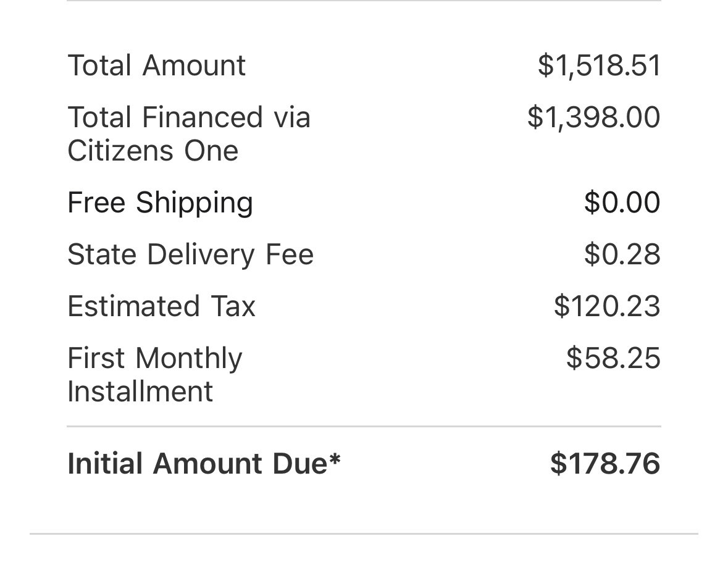Viewport: 728px width, 578px height.
Task: Select the $178.76 initial amount due
Action: click(605, 463)
